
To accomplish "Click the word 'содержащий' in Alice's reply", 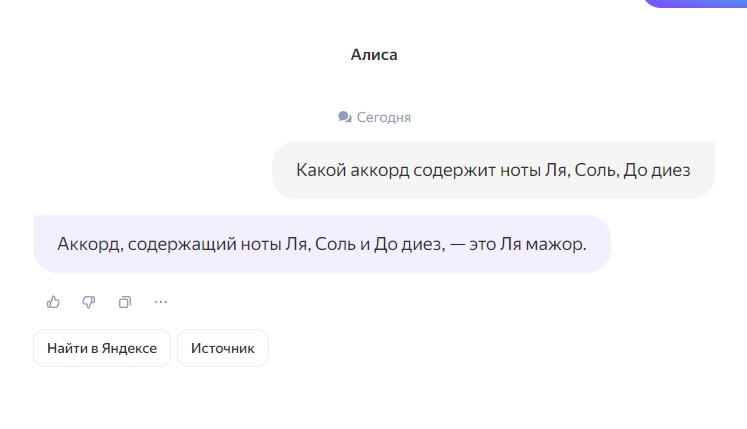I will [x=182, y=245].
